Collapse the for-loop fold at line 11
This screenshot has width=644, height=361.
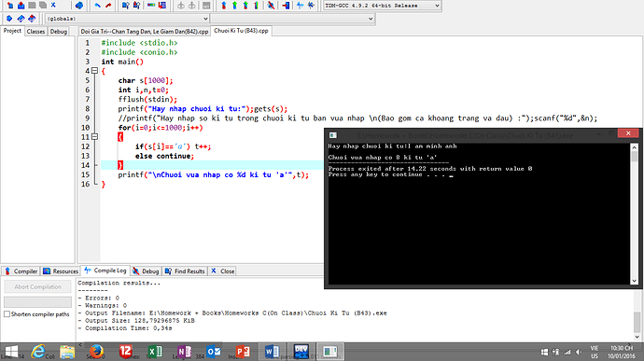[94, 137]
